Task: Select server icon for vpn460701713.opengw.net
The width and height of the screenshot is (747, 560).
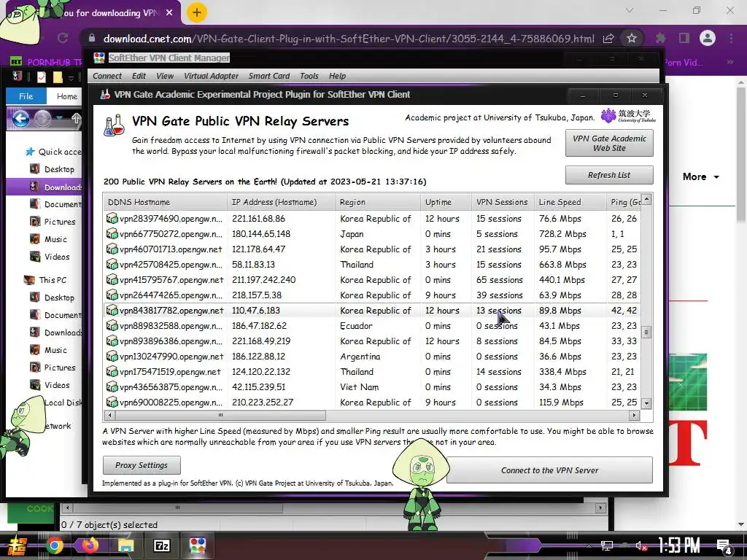Action: [112, 249]
